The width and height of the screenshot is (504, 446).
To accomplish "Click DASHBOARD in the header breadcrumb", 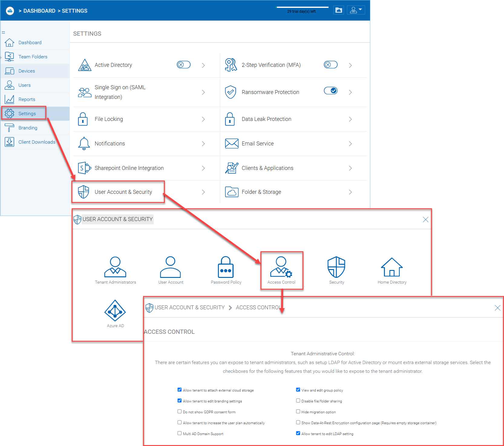I will (39, 11).
